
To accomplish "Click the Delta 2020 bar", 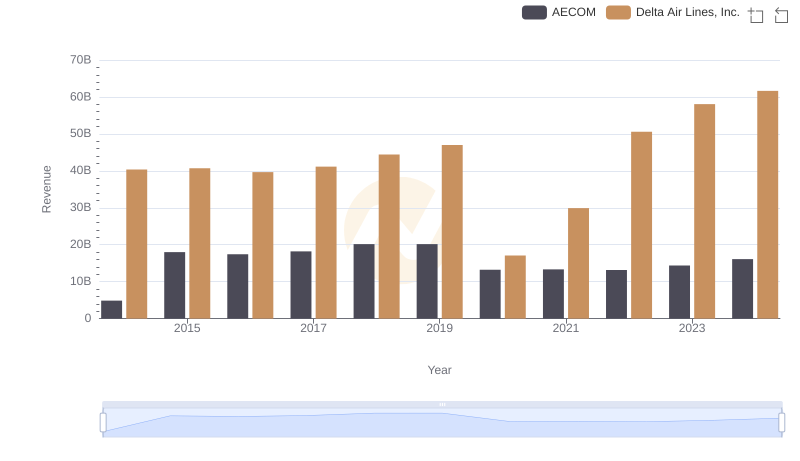I will pos(515,287).
